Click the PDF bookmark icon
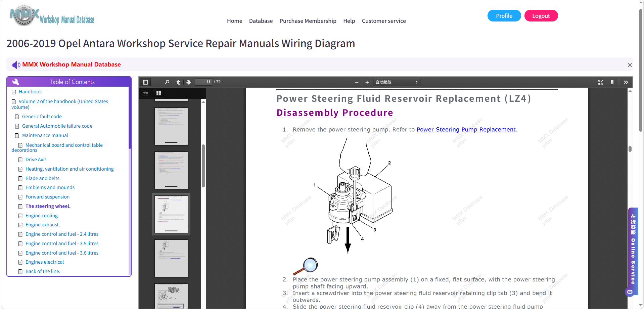This screenshot has width=644, height=310. click(612, 82)
